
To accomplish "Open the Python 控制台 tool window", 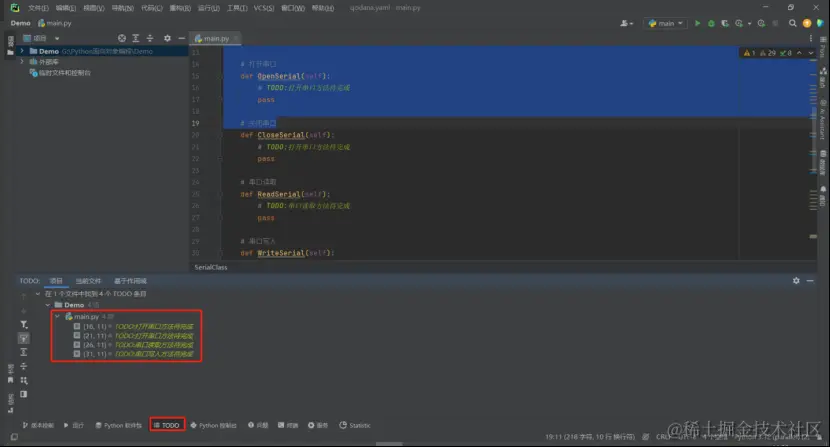I will (x=213, y=425).
